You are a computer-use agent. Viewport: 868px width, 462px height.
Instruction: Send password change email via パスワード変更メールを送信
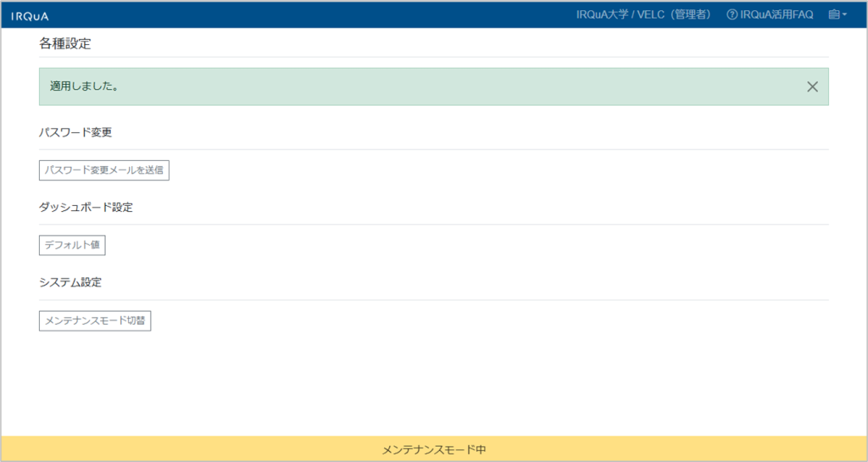coord(104,170)
